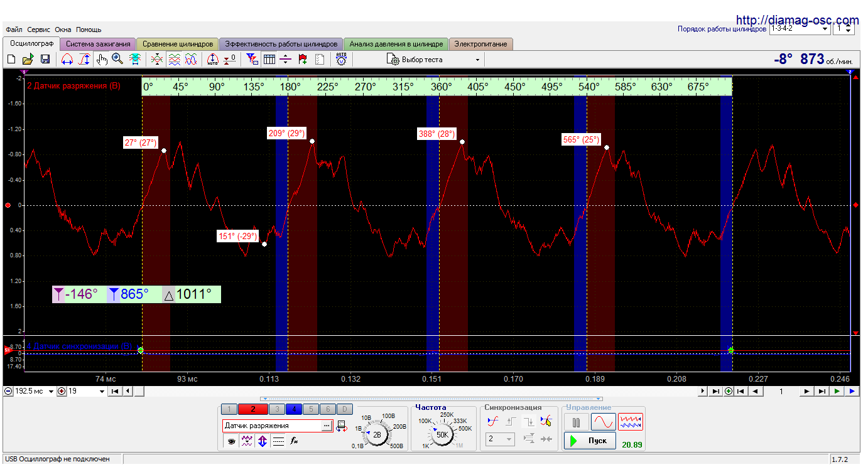Activate the hand pan tool

click(102, 59)
